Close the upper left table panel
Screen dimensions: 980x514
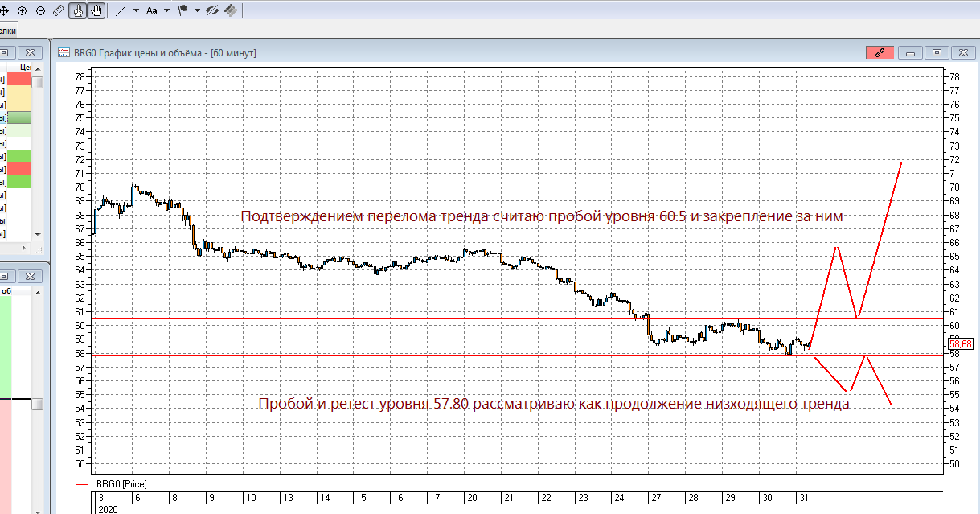pos(30,52)
